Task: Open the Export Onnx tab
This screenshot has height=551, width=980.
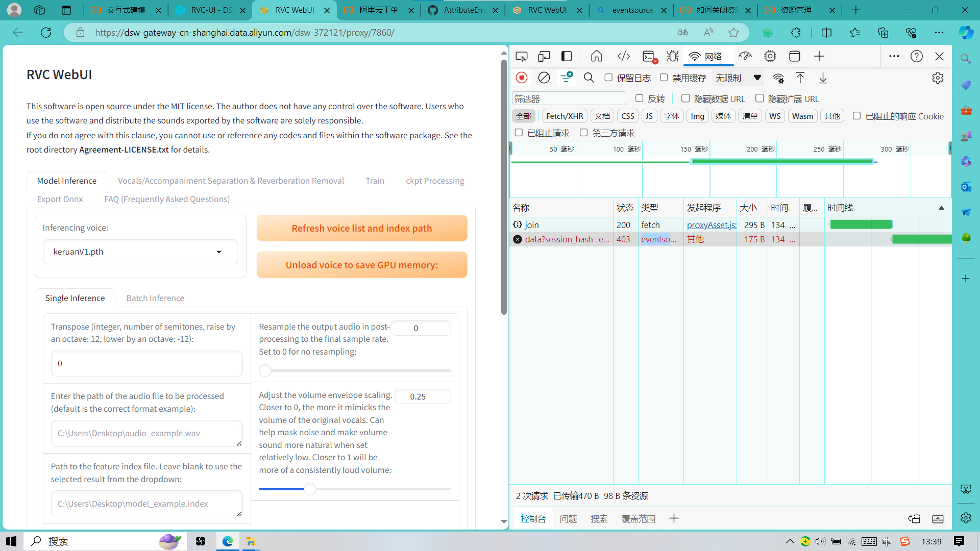Action: pyautogui.click(x=60, y=199)
